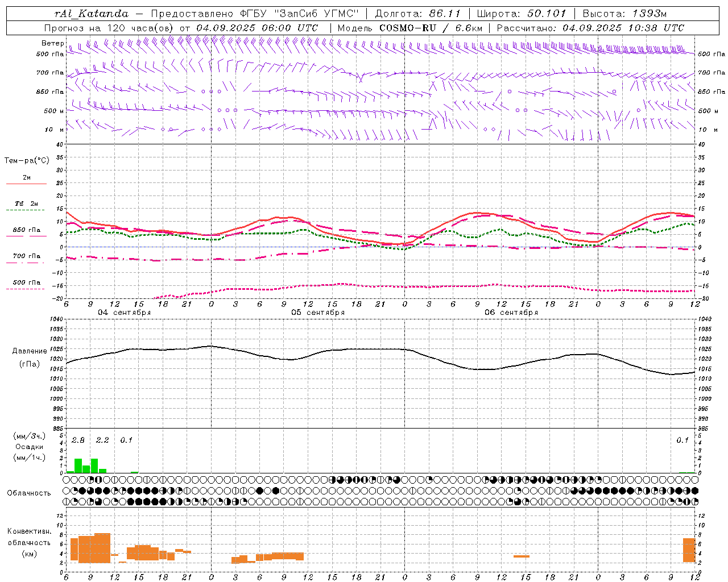The width and height of the screenshot is (728, 582).
Task: Click the small orange convective bar above hour 15 on 06 сентября
Action: (522, 556)
